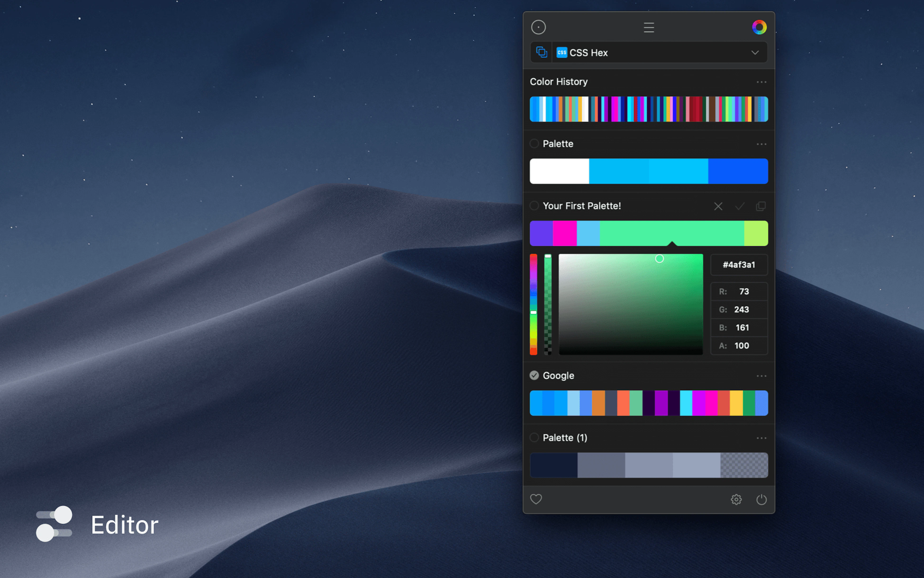Open the settings gear

point(736,499)
